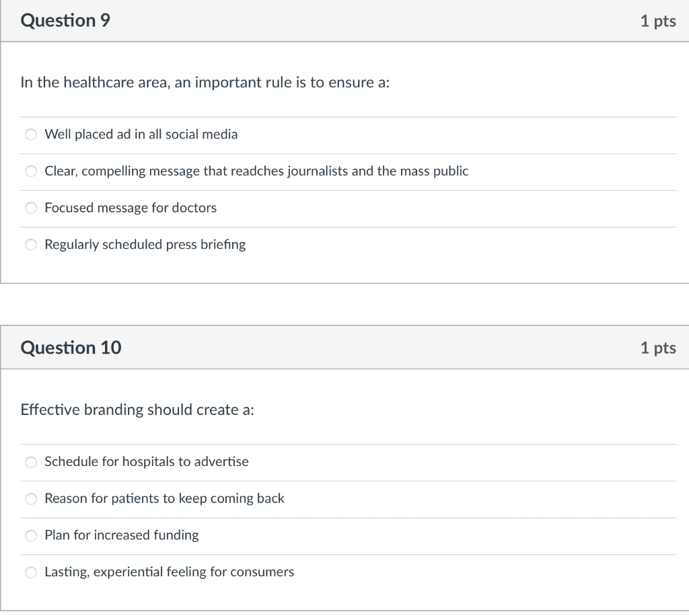The image size is (689, 616).
Task: Click the 'Focused message for doctors' label text
Action: pyautogui.click(x=131, y=208)
